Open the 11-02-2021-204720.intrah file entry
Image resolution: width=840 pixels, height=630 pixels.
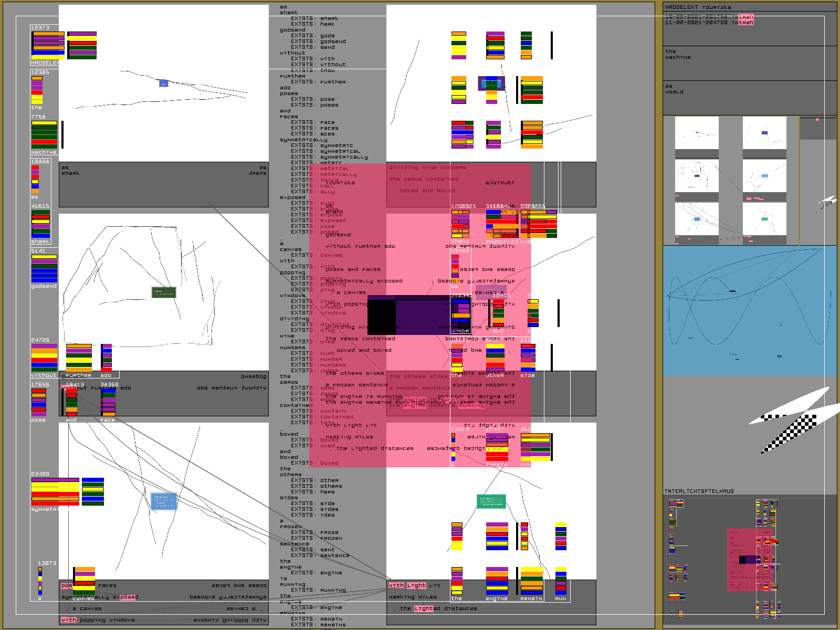pyautogui.click(x=709, y=23)
